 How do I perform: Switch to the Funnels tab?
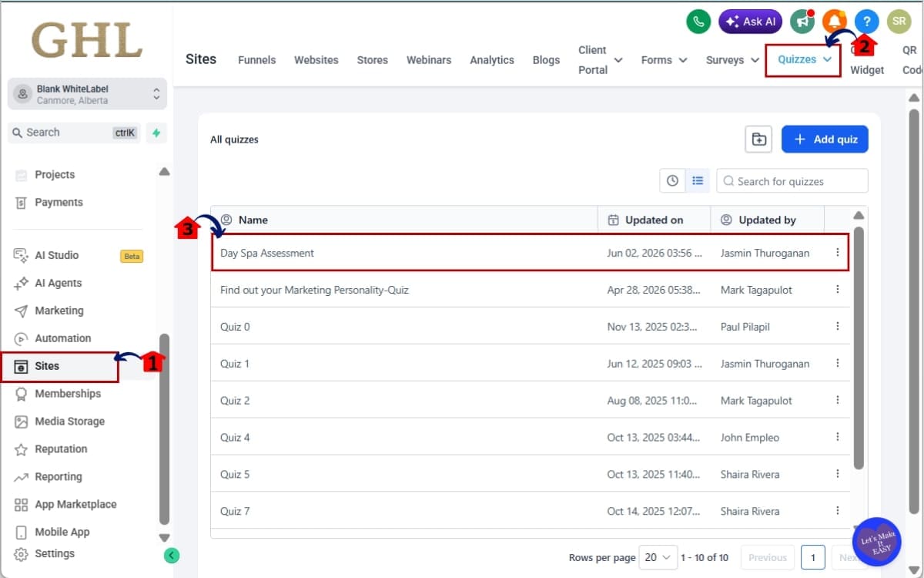256,60
